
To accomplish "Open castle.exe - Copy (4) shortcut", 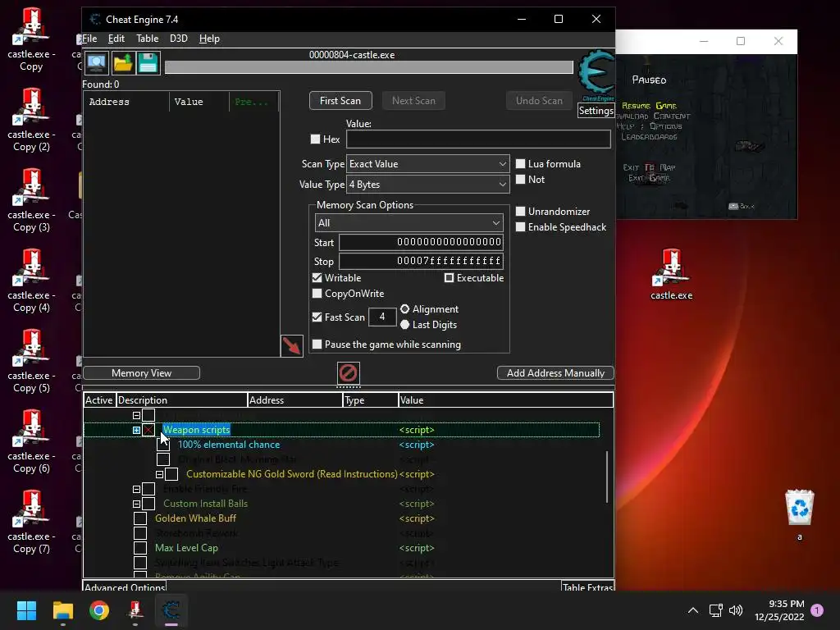I will pos(31,281).
